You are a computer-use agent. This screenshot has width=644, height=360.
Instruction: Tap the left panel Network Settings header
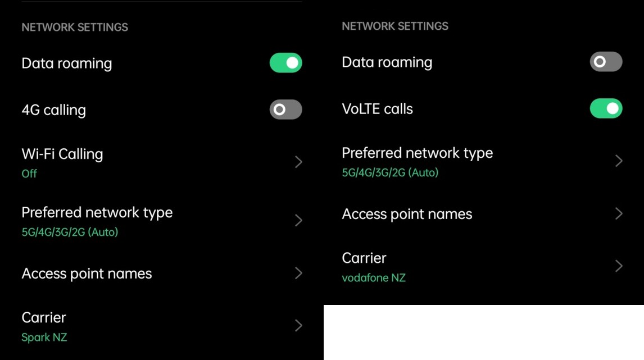click(x=75, y=27)
